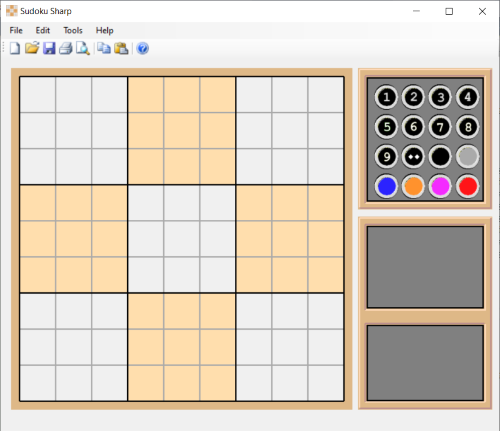Screen dimensions: 500x431
Task: Save the puzzle with floppy disk icon
Action: point(49,48)
